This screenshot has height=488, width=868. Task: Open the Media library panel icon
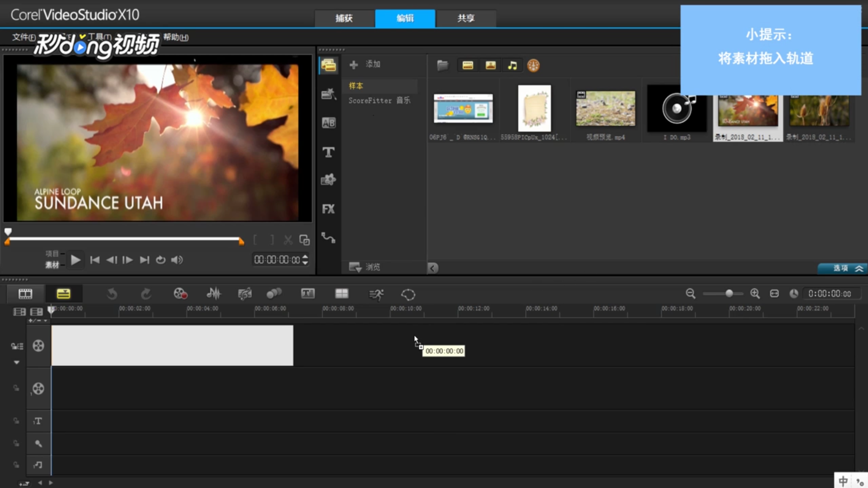(328, 66)
